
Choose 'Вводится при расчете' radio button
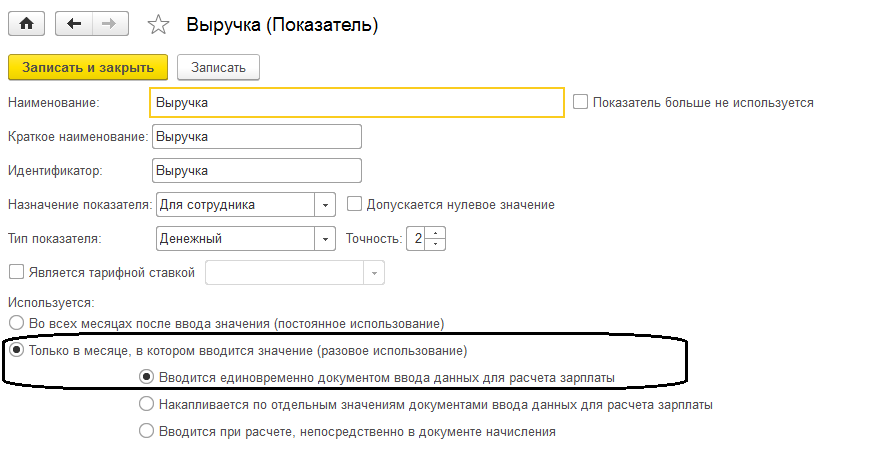point(147,432)
